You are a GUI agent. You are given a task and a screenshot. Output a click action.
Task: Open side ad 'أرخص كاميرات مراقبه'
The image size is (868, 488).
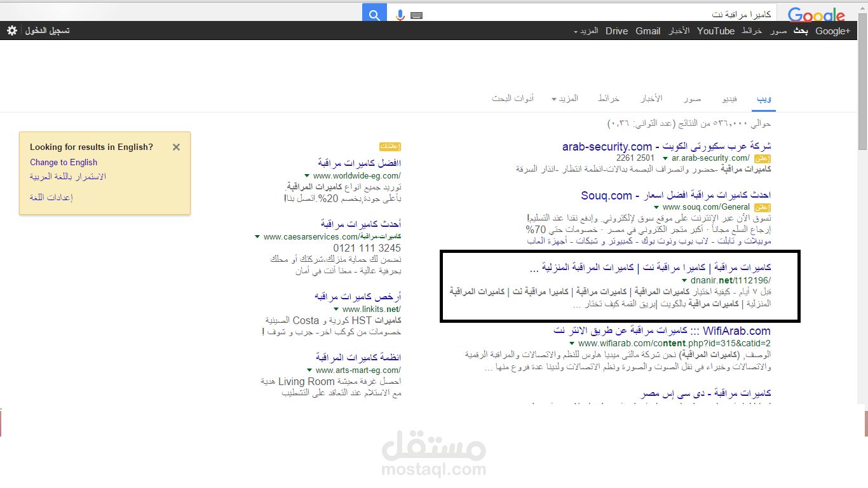tap(358, 297)
